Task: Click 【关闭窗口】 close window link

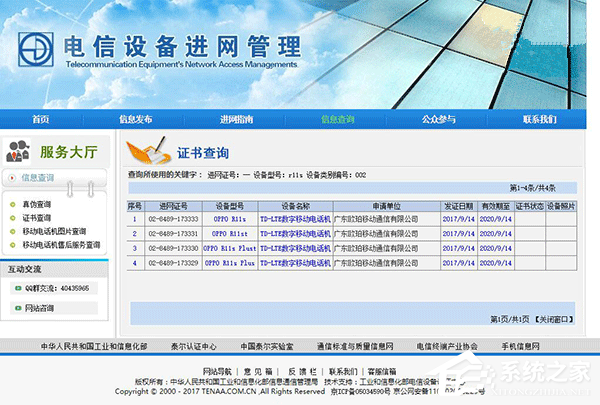Action: (x=553, y=319)
